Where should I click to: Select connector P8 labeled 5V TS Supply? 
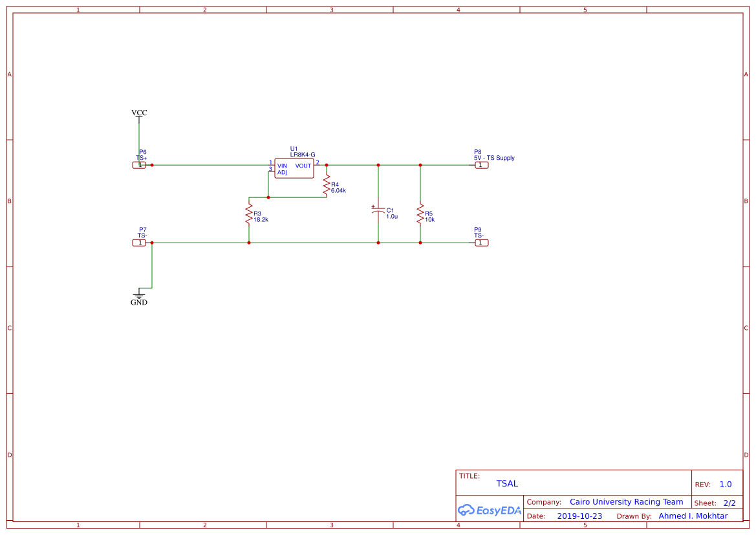click(x=481, y=164)
